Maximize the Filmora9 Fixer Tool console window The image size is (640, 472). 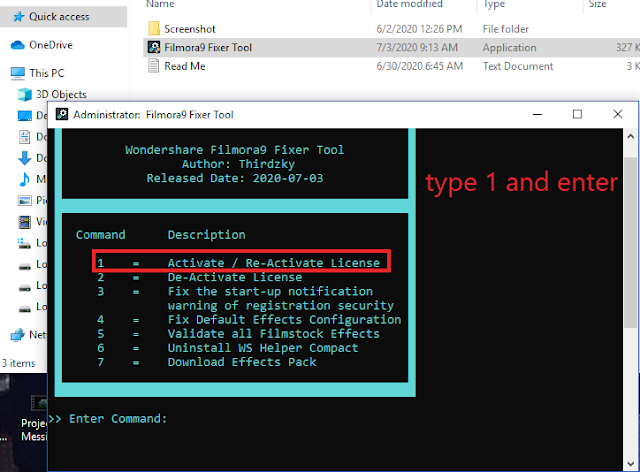pos(577,114)
